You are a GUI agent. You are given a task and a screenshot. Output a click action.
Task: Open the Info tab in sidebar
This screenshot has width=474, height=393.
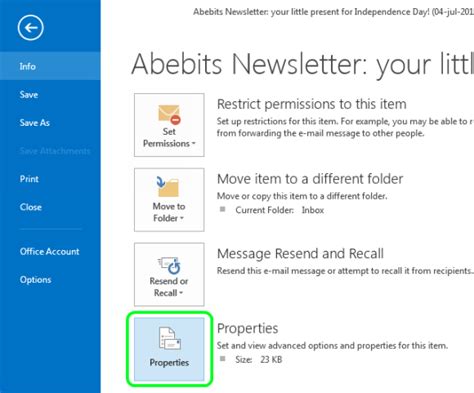(50, 66)
